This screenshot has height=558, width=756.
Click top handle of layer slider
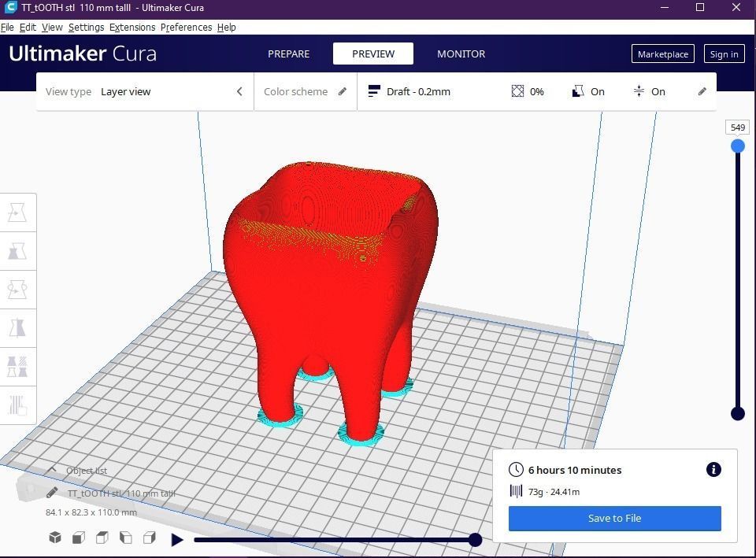[737, 146]
